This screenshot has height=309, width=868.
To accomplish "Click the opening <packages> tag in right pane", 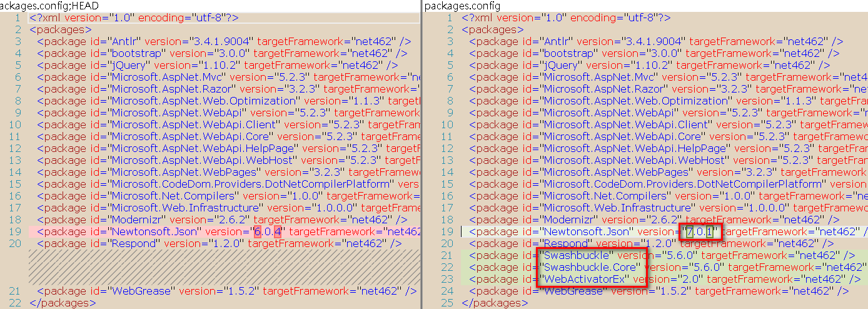I will (493, 30).
